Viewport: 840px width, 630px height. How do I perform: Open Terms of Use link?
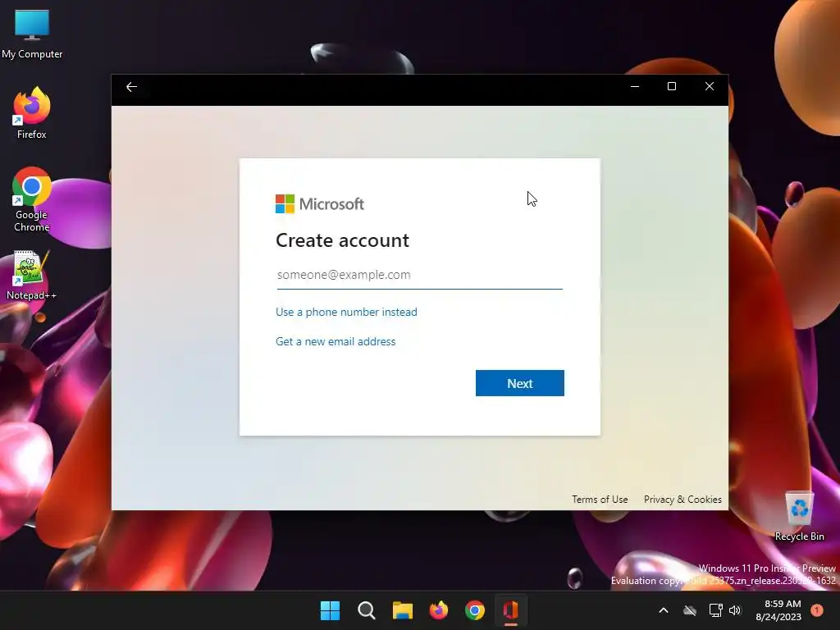click(600, 500)
